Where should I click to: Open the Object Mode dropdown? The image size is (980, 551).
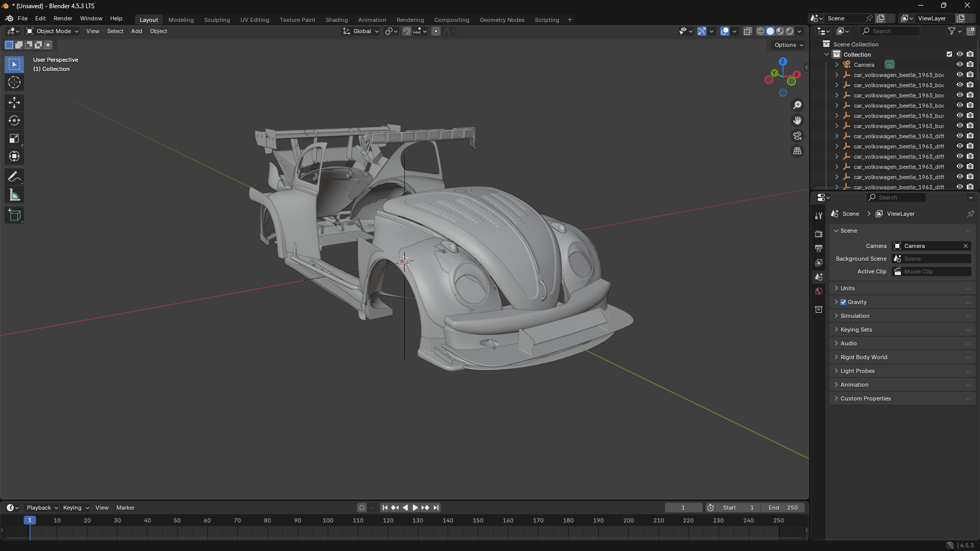pyautogui.click(x=53, y=31)
